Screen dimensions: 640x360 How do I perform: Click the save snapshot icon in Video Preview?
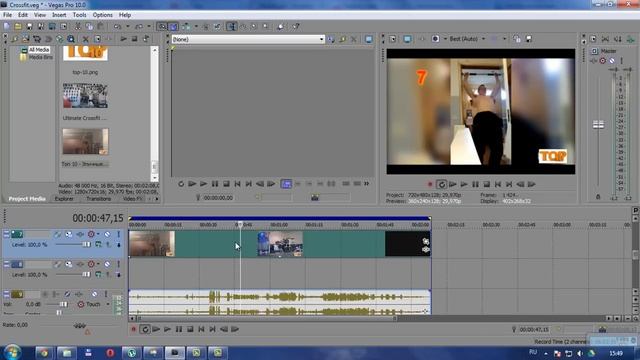(529, 39)
